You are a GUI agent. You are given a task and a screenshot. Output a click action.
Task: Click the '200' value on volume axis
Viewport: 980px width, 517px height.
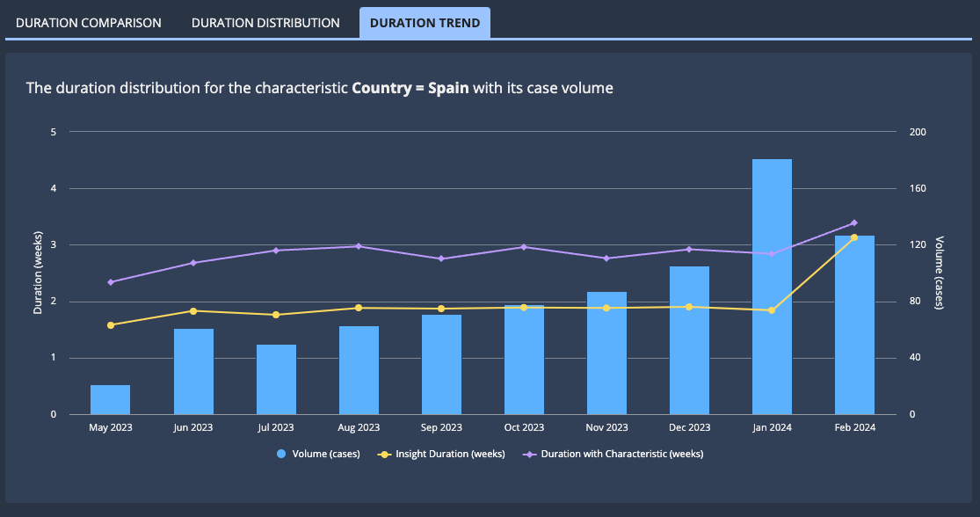918,132
